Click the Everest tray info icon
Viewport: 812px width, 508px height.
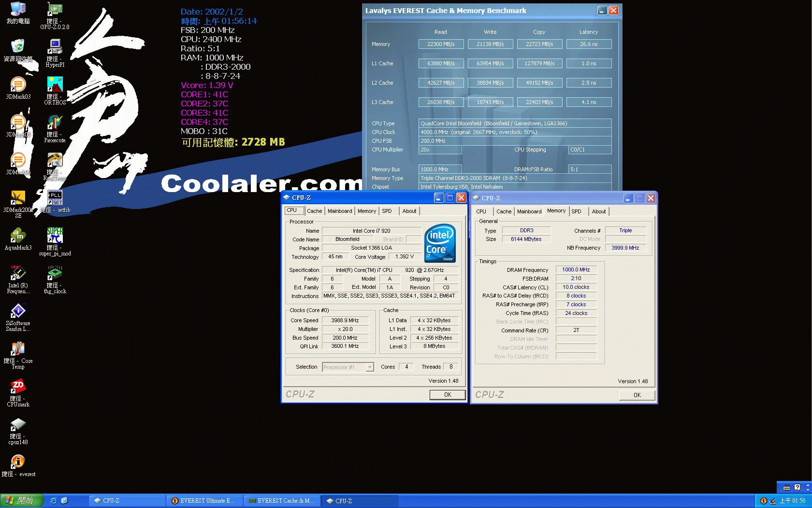pos(763,501)
